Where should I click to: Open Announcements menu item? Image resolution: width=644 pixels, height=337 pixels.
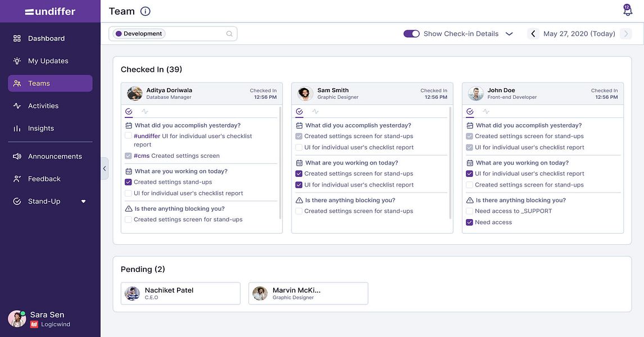tap(50, 156)
